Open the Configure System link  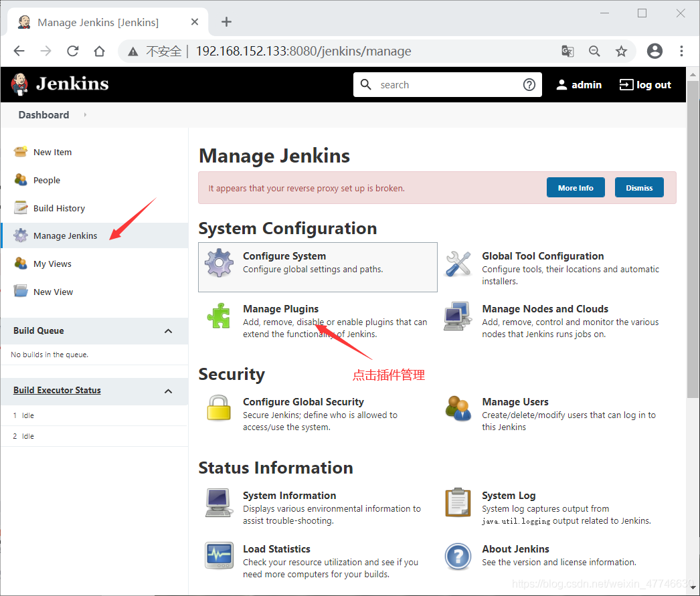284,256
